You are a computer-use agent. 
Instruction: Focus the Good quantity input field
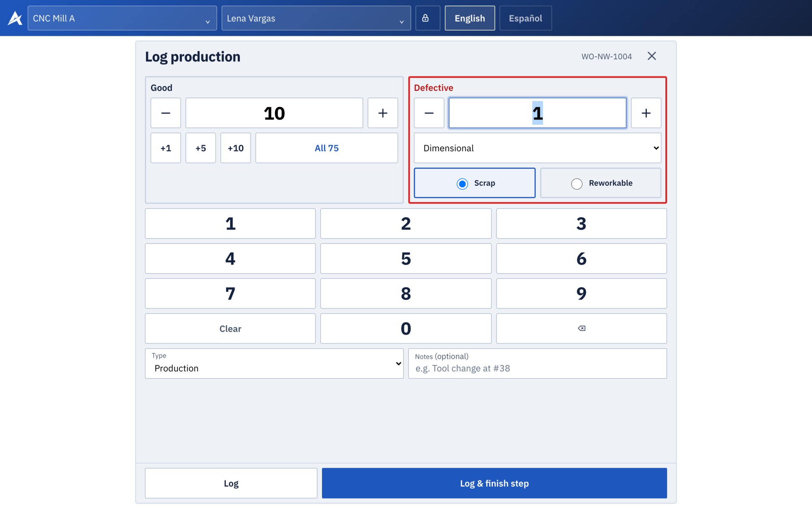click(x=274, y=113)
